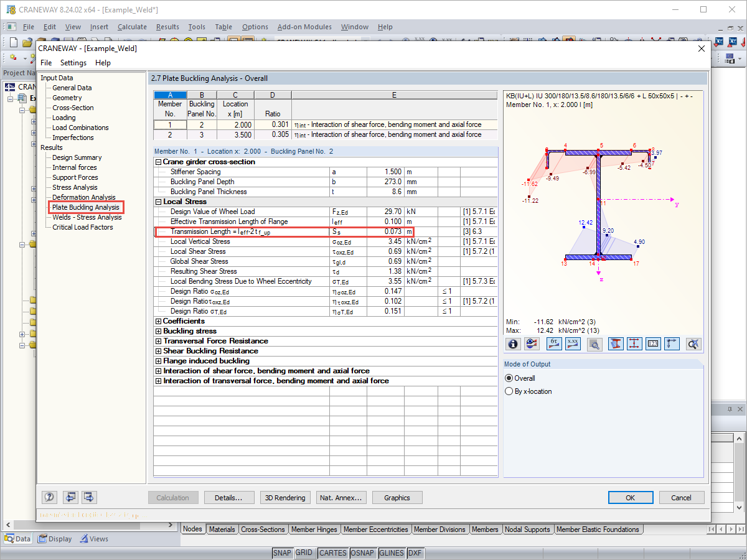Toggle x.xx stress values display icon
Image resolution: width=747 pixels, height=560 pixels.
(x=573, y=343)
